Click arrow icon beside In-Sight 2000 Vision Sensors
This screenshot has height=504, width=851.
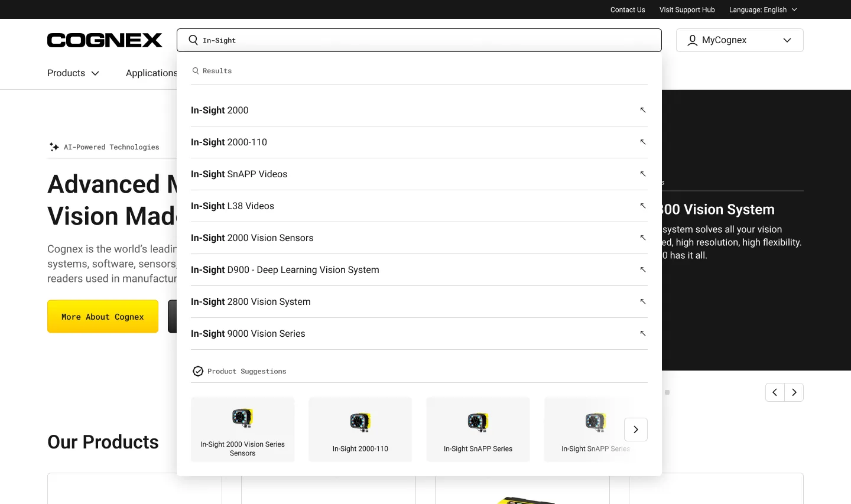[x=643, y=238]
